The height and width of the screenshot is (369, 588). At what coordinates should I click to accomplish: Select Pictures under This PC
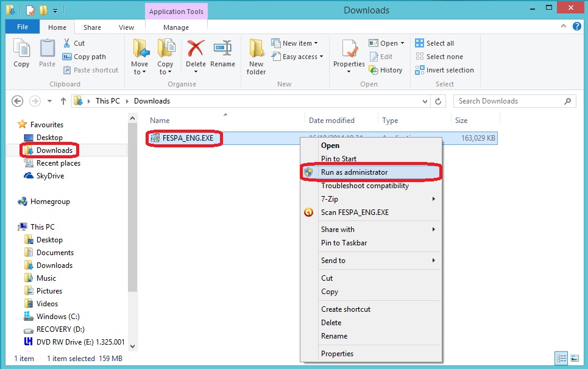coord(43,291)
